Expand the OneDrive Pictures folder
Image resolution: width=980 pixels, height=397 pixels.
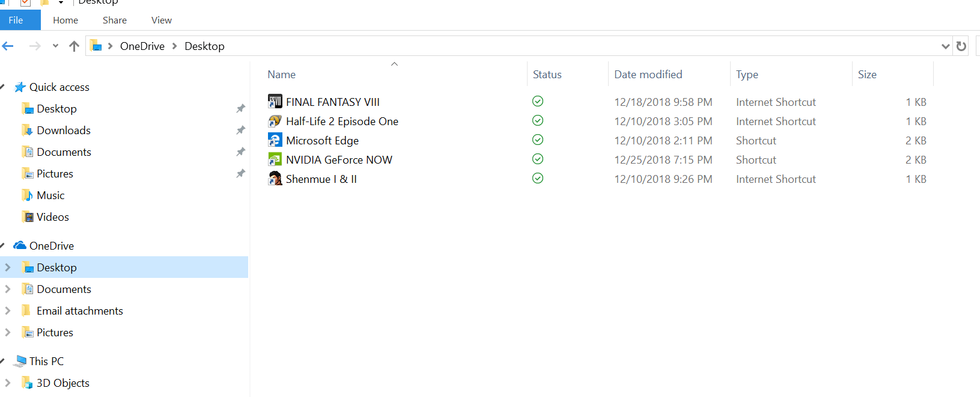coord(8,332)
